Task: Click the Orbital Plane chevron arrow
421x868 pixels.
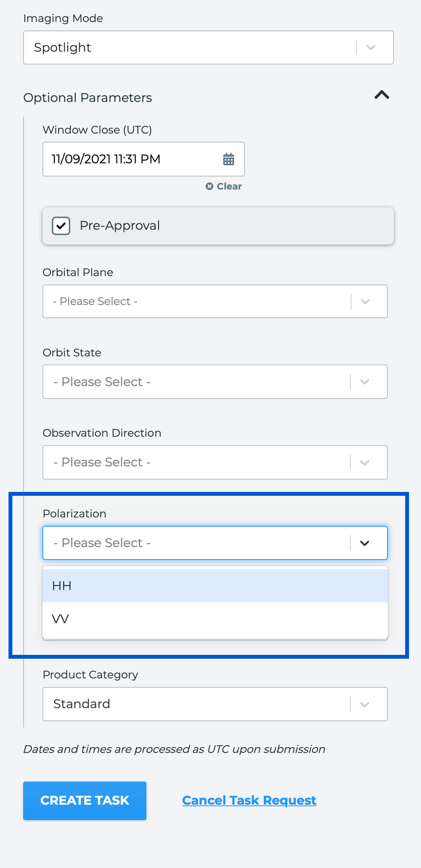Action: pyautogui.click(x=365, y=302)
